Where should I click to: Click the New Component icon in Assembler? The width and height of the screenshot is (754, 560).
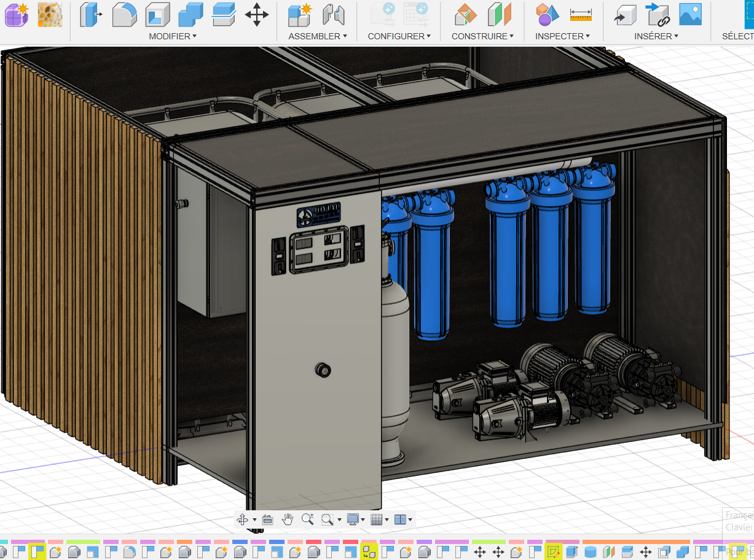coord(300,14)
